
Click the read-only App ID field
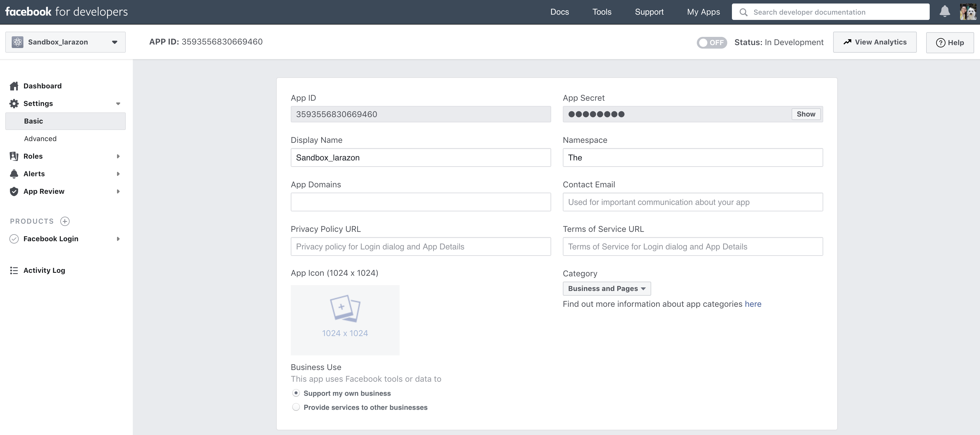pyautogui.click(x=421, y=114)
